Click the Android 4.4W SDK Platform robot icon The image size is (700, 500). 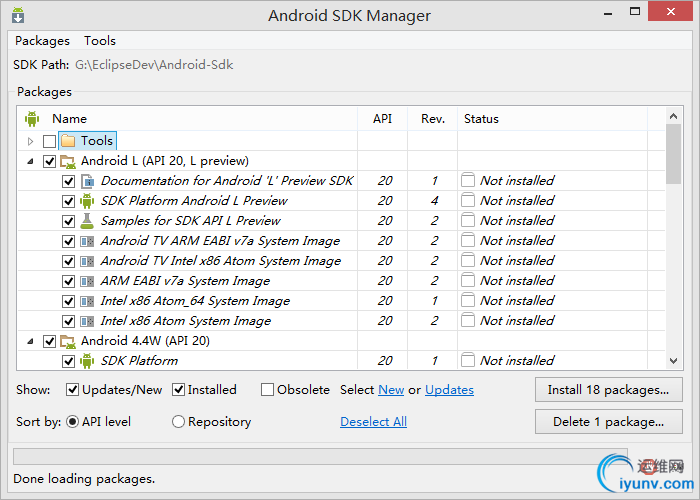click(87, 361)
